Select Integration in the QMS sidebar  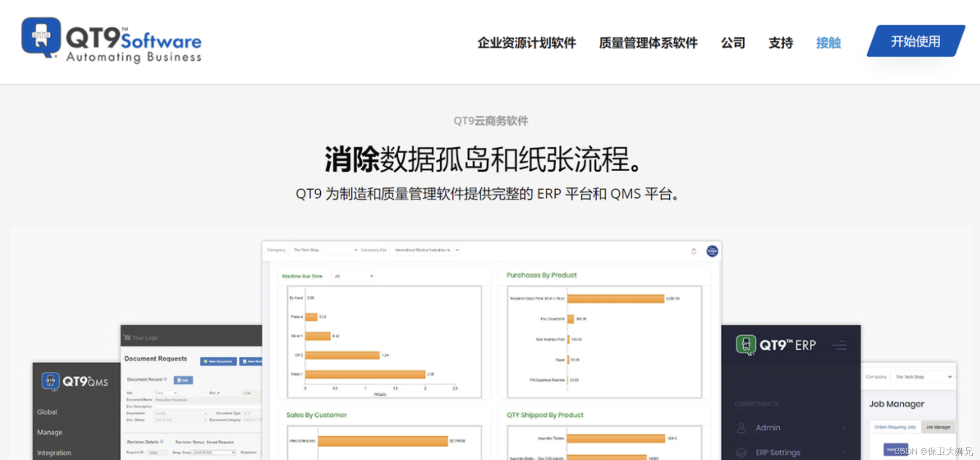(x=54, y=453)
